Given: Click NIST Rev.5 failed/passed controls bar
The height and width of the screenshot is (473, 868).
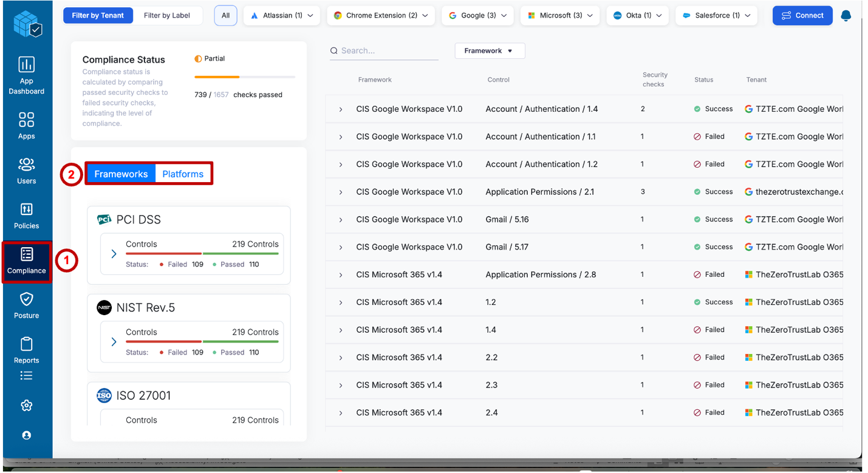Looking at the screenshot, I should [202, 341].
